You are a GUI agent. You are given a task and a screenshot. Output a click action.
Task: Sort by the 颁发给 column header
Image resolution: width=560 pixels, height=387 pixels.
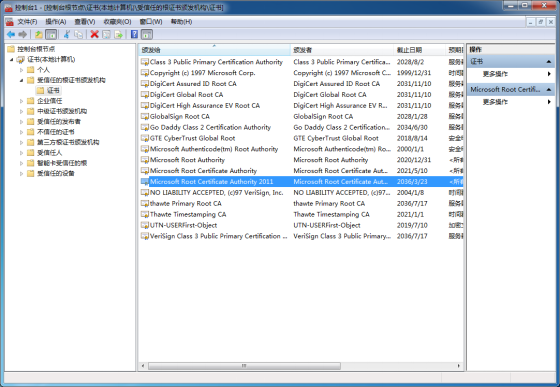(214, 50)
